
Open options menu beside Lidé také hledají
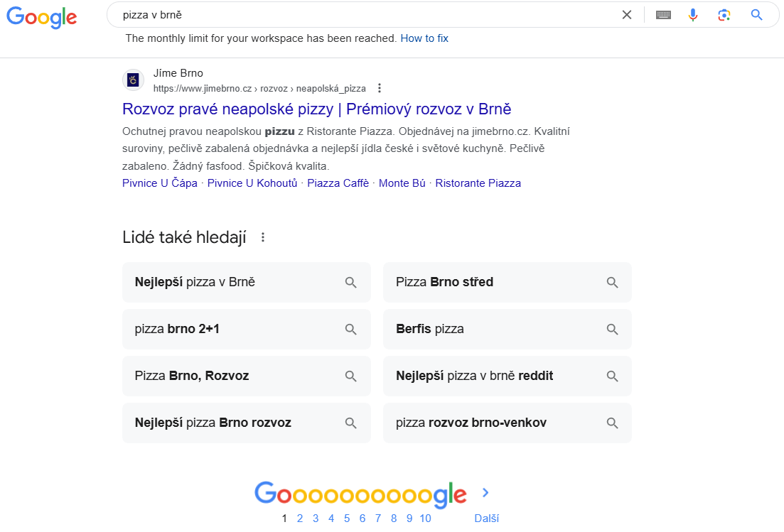[x=263, y=237]
